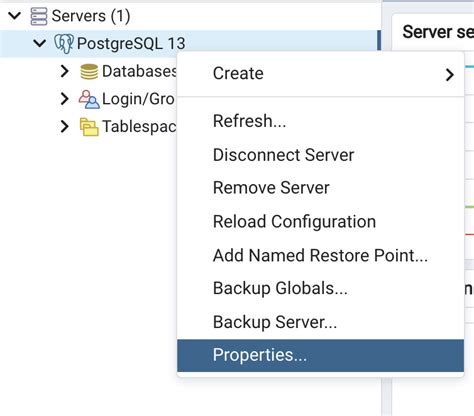The image size is (474, 416).
Task: Click Reload Configuration menu item
Action: coord(320,222)
